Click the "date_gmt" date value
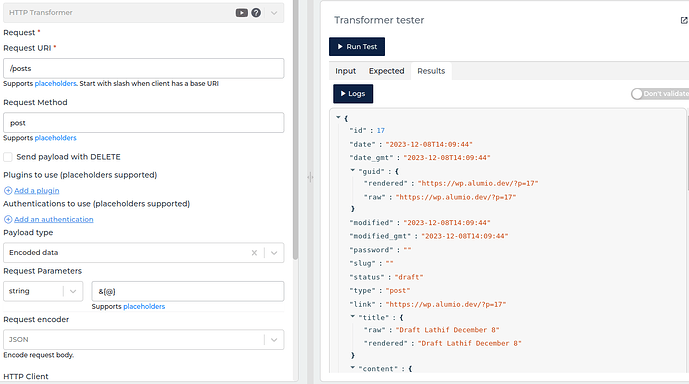The width and height of the screenshot is (689, 384). (x=446, y=157)
